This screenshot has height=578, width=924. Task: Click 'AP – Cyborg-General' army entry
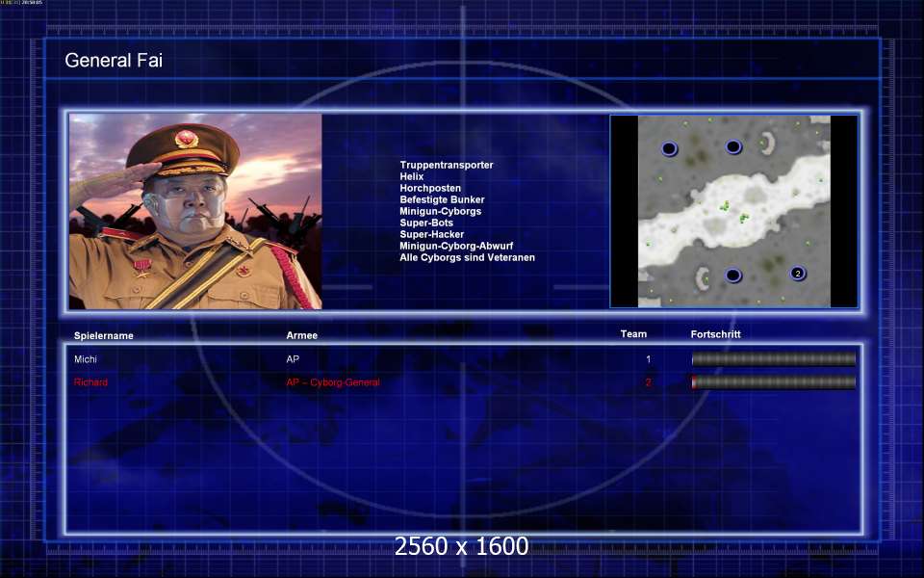[333, 382]
